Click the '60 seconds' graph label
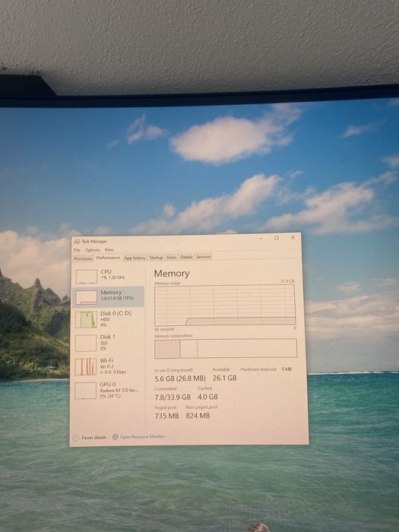Image resolution: width=399 pixels, height=532 pixels. pos(165,329)
